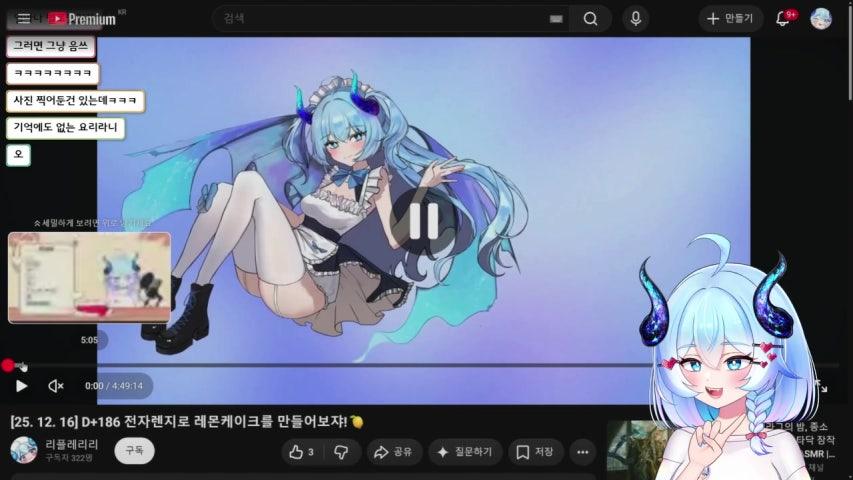Image resolution: width=853 pixels, height=480 pixels.
Task: Click chat message 그러면 그냥 음쓰
Action: pyautogui.click(x=51, y=46)
